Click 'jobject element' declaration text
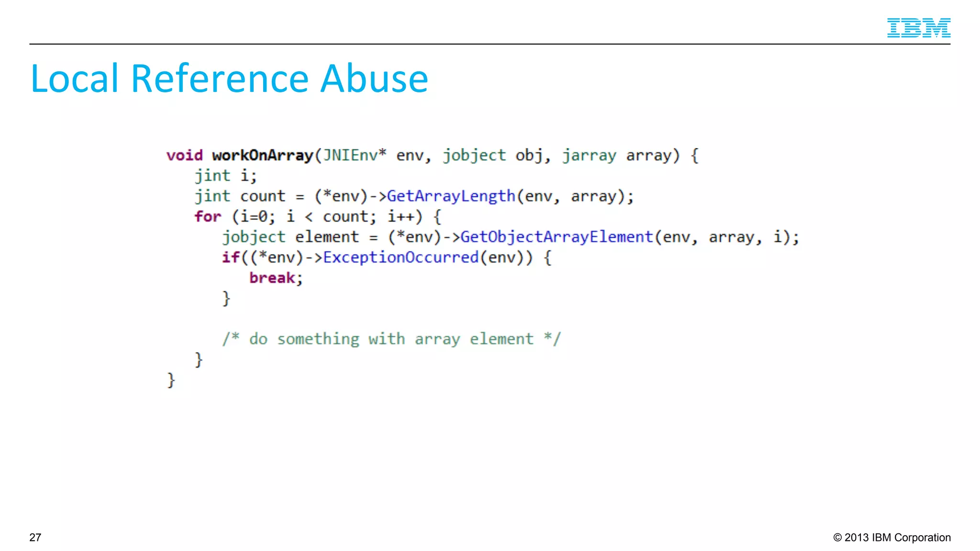 pos(290,237)
